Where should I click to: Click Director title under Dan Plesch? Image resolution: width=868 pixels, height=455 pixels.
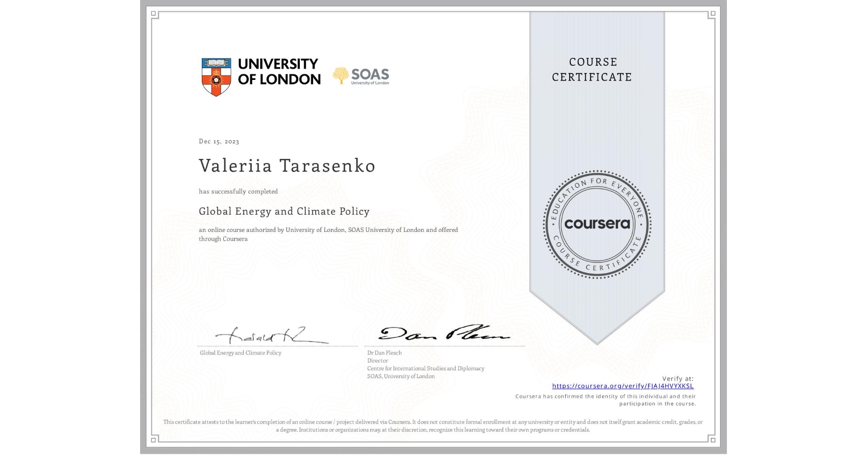[378, 360]
